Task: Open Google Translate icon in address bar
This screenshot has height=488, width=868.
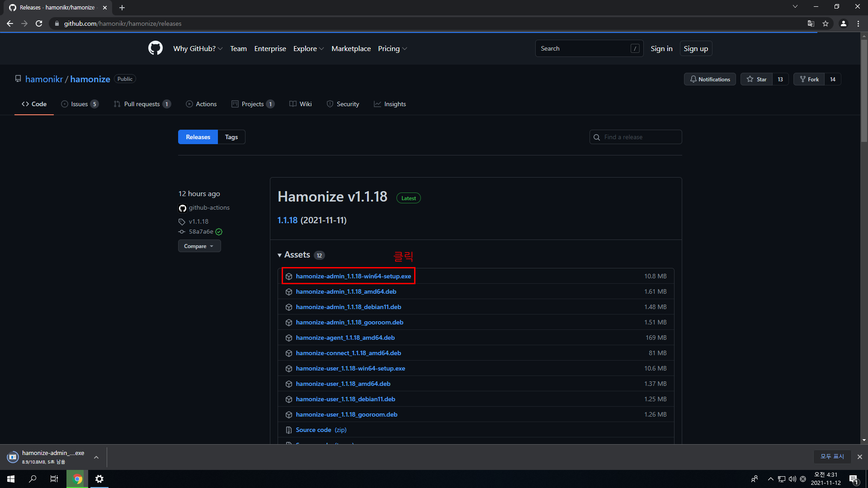Action: pyautogui.click(x=811, y=23)
